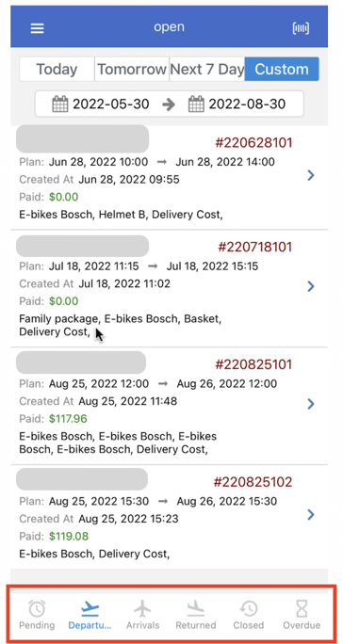Switch to the Pending tab
This screenshot has width=343, height=644.
(37, 615)
